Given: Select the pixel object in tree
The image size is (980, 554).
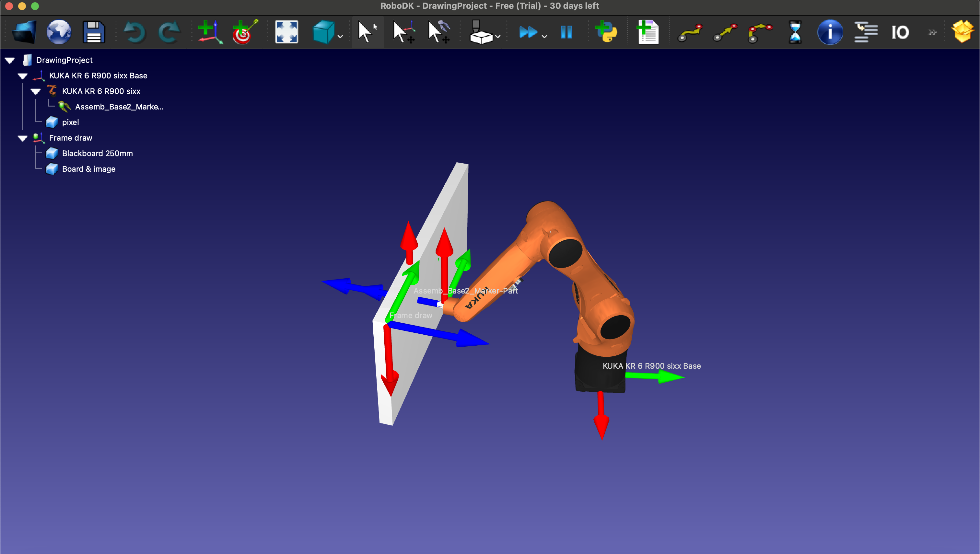Looking at the screenshot, I should point(70,122).
